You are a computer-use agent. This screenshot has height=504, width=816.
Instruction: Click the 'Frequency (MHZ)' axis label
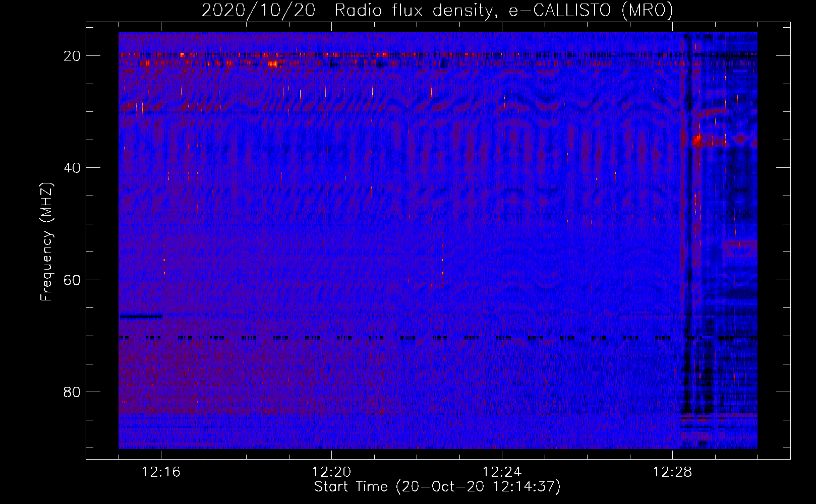pyautogui.click(x=46, y=242)
